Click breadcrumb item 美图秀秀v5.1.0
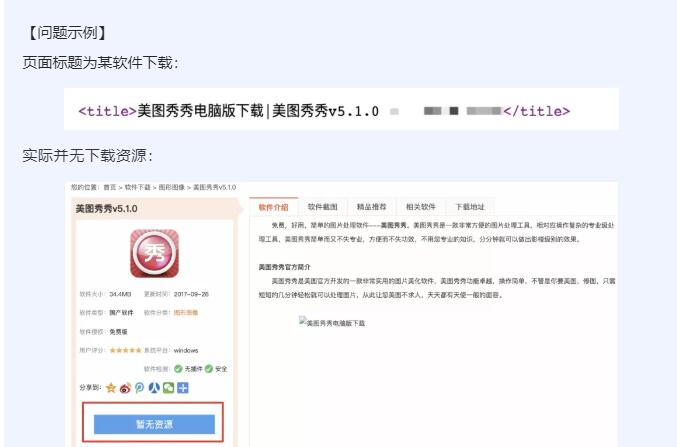The height and width of the screenshot is (447, 677). coord(214,187)
